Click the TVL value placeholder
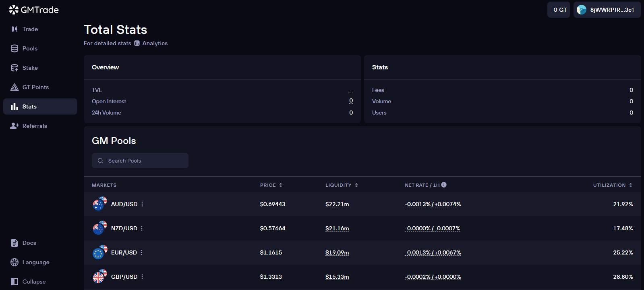 coord(350,91)
